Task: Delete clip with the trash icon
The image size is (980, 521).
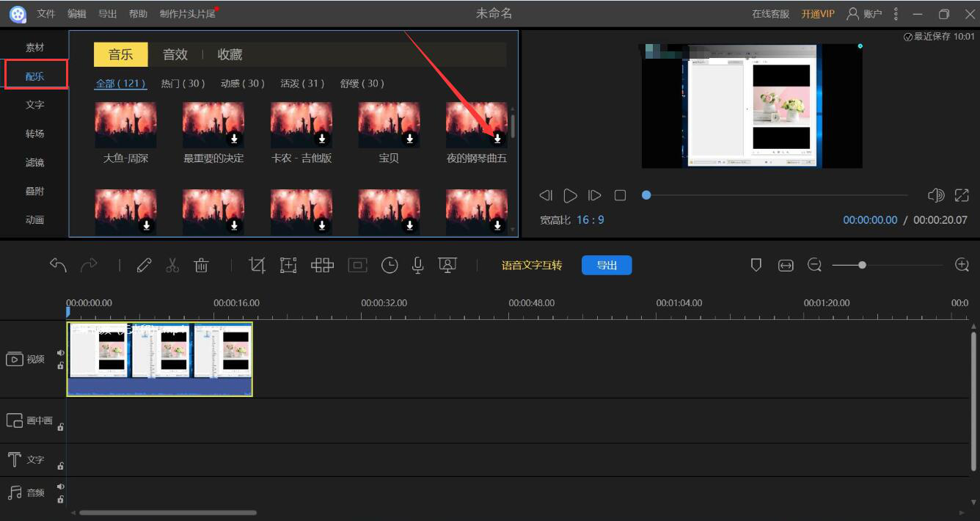Action: tap(201, 266)
